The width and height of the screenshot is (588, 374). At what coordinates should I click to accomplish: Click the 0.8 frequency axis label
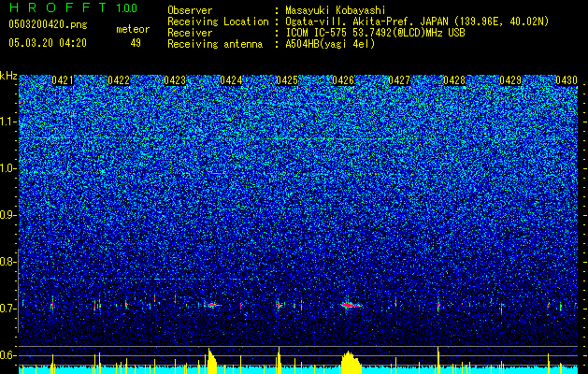(x=8, y=262)
